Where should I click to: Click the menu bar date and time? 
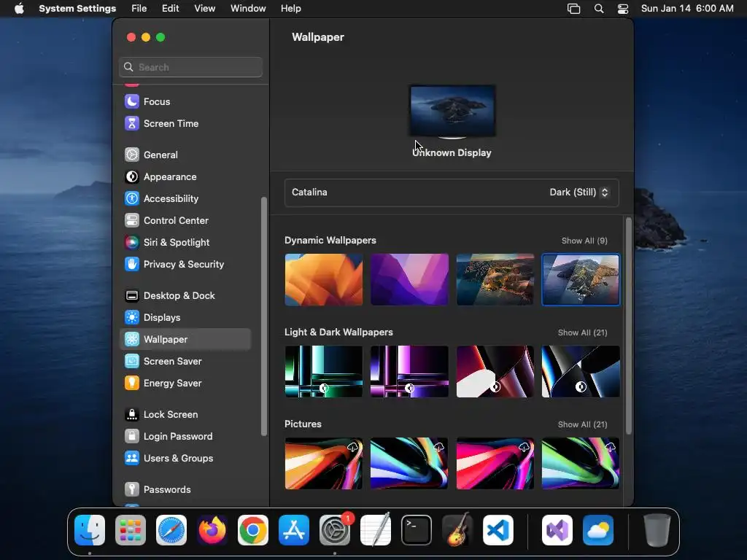pos(687,9)
